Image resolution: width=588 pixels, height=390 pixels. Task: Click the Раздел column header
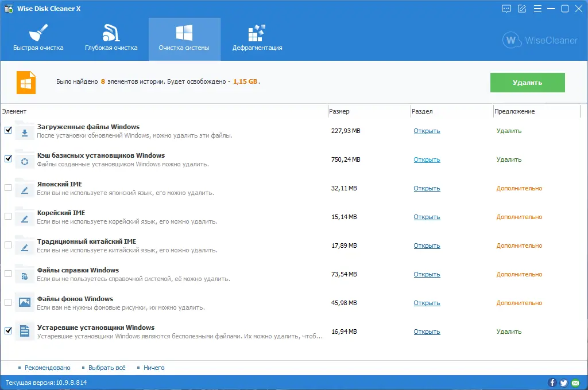click(452, 111)
